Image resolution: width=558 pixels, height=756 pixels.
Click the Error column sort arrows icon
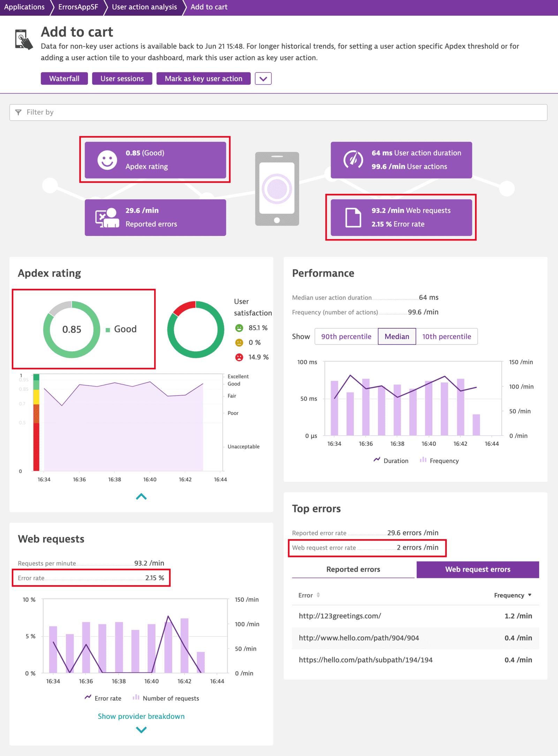(x=318, y=595)
